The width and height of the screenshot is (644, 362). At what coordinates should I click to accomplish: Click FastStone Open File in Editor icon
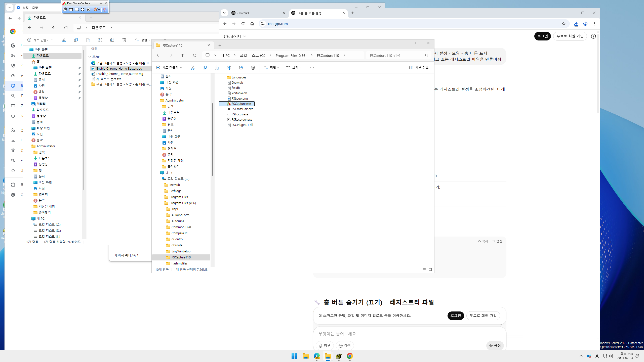(65, 10)
